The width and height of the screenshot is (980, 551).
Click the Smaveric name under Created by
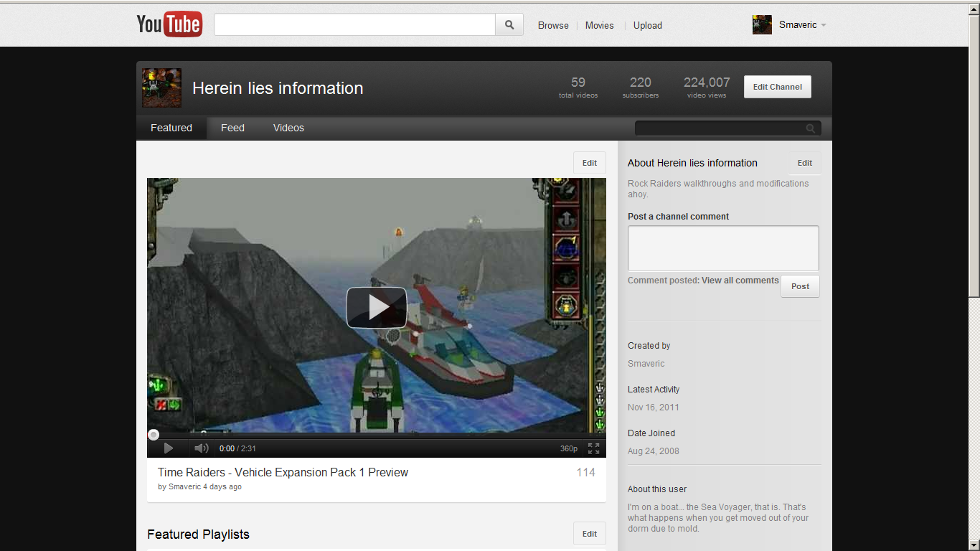(x=646, y=364)
